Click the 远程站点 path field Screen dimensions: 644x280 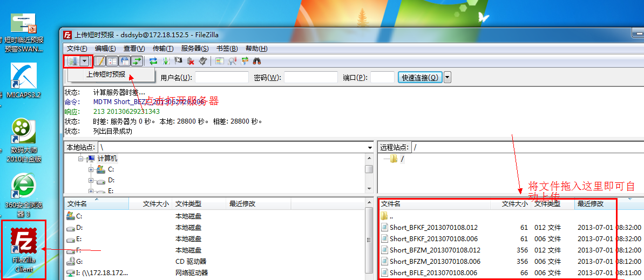pos(528,147)
